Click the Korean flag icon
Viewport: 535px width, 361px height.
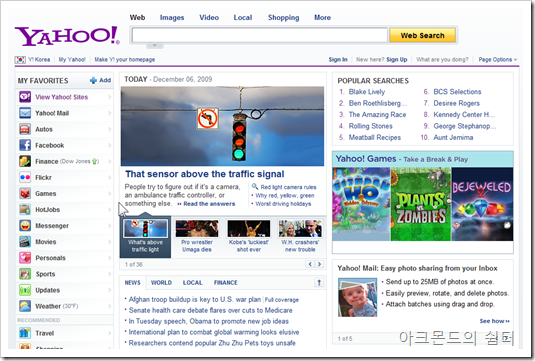click(20, 60)
